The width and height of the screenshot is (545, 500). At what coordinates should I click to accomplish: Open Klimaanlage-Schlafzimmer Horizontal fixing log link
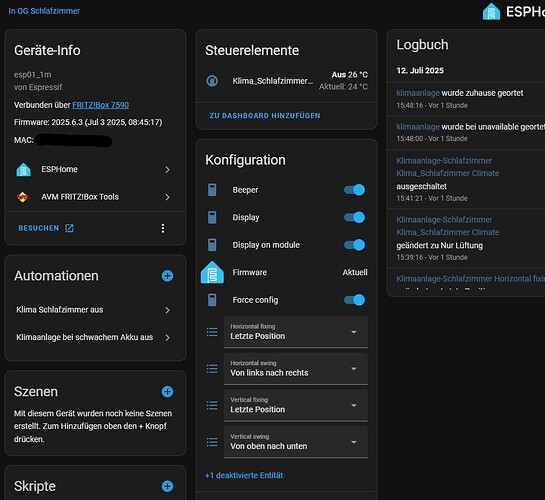[x=471, y=279]
